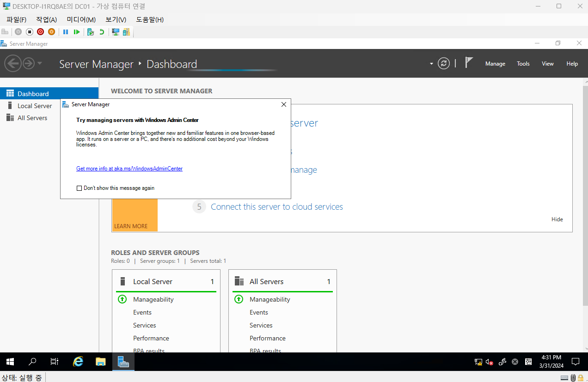588x382 pixels.
Task: Click the grey X circle tray icon
Action: tap(515, 362)
